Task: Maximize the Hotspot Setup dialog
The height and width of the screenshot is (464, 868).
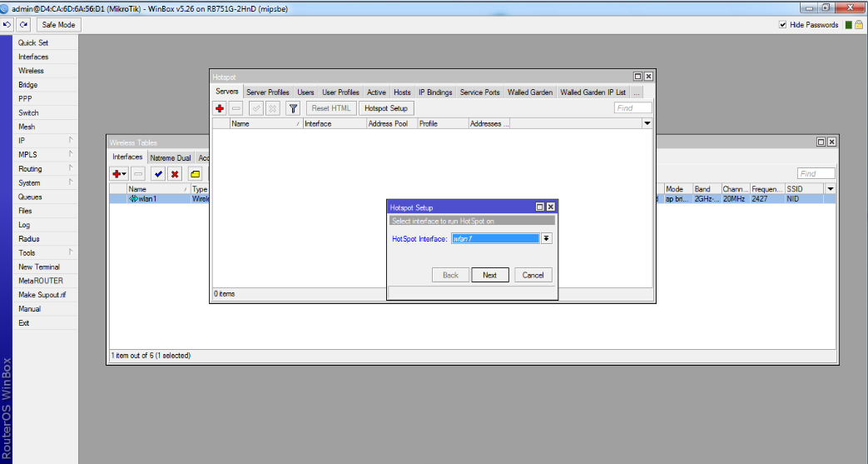Action: (540, 207)
